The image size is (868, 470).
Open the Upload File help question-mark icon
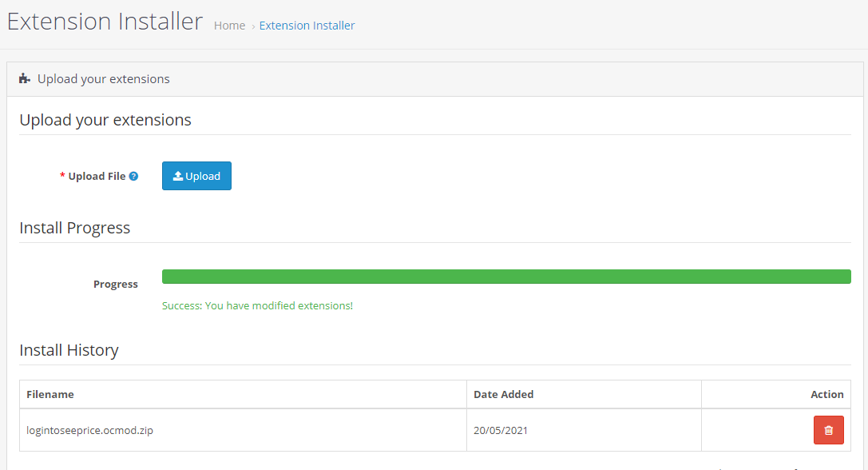133,175
